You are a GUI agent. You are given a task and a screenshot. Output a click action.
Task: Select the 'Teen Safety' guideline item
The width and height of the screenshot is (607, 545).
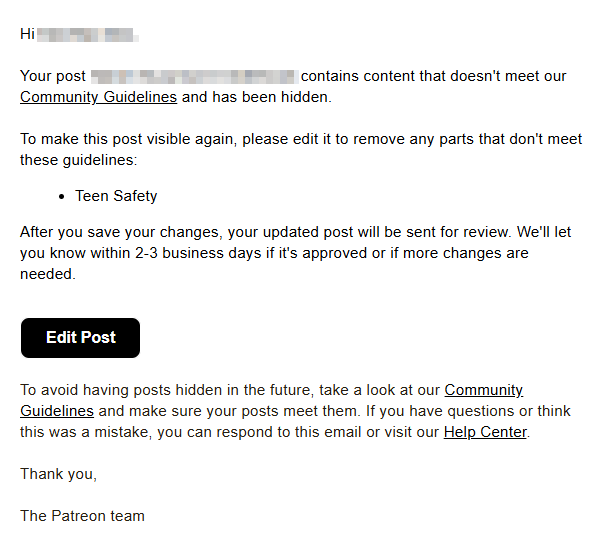(x=116, y=196)
